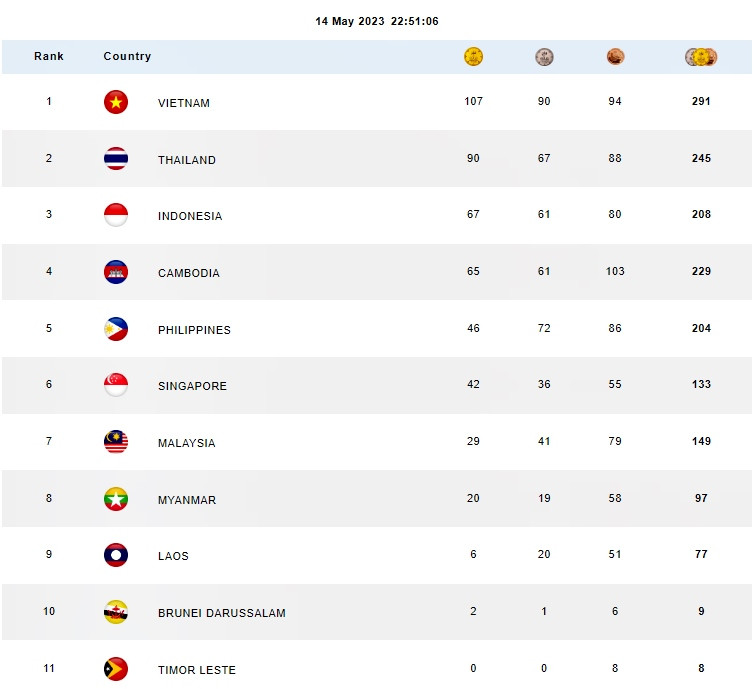This screenshot has height=689, width=755.
Task: Click the Vietnam flag icon
Action: point(116,102)
